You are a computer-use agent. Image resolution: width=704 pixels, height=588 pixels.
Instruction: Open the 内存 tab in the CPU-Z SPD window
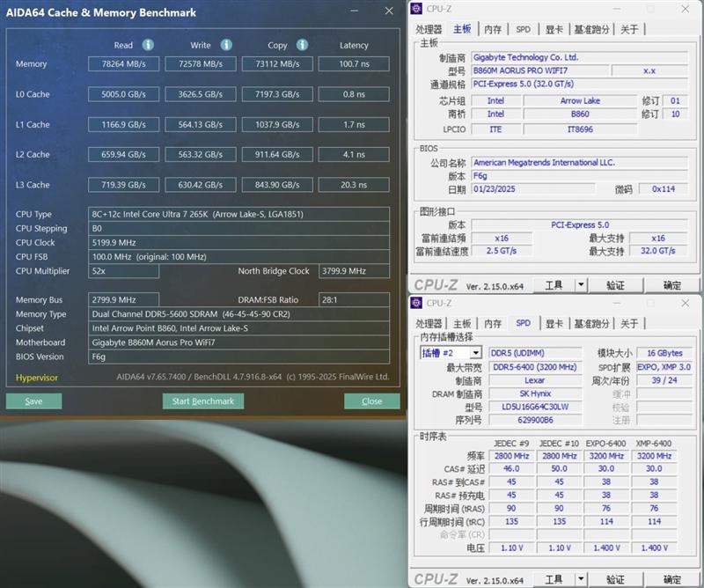(x=493, y=323)
